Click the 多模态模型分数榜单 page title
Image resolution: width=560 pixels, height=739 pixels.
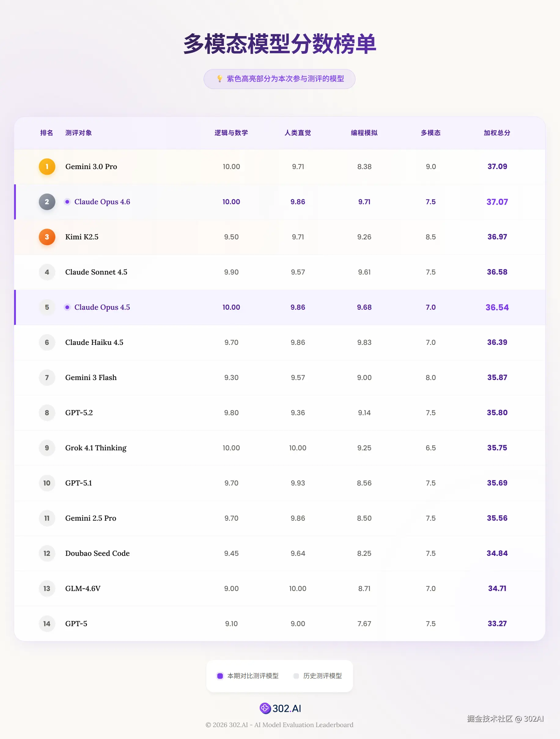280,43
